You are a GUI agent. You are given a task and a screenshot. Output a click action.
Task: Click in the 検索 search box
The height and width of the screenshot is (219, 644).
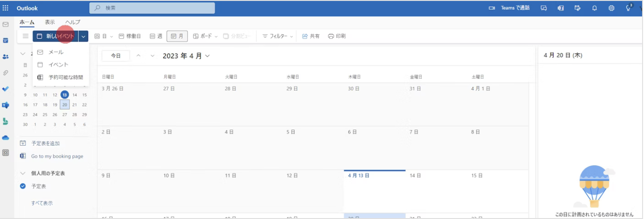[x=152, y=8]
